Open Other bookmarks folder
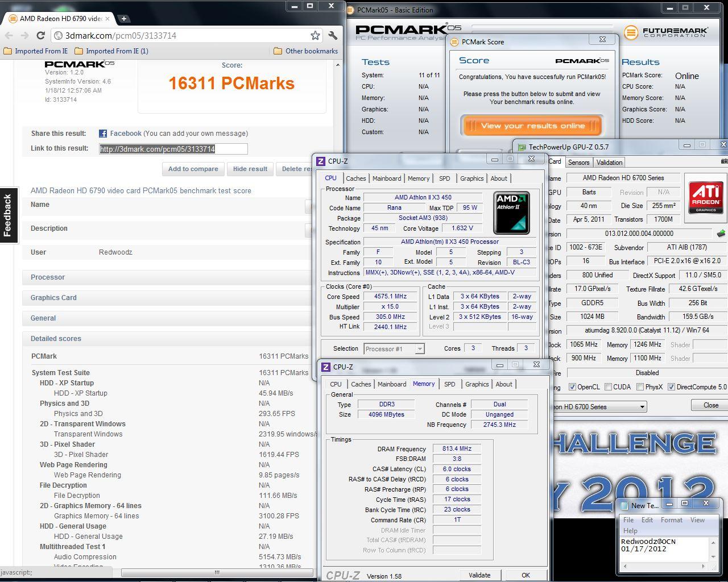The image size is (728, 582). [x=306, y=51]
